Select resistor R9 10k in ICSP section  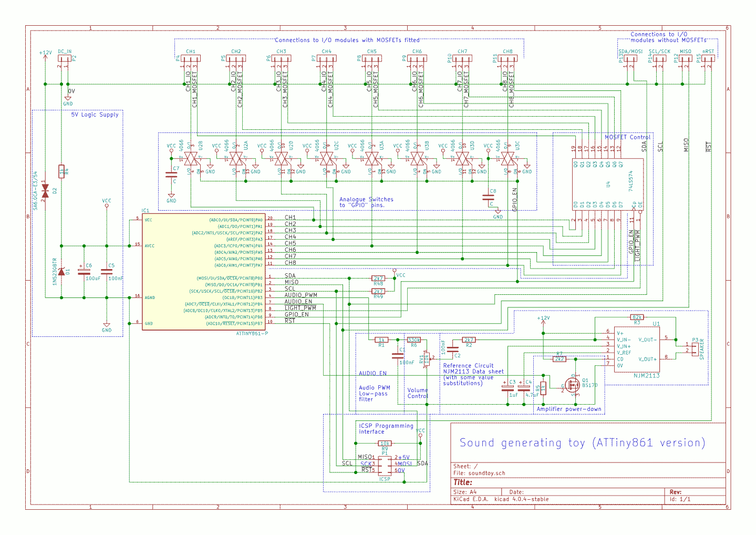coord(385,444)
